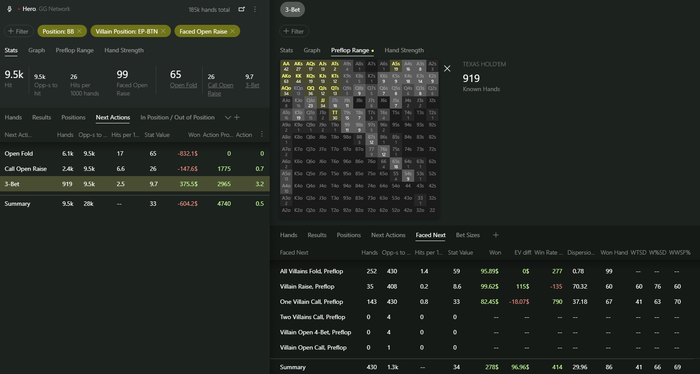The width and height of the screenshot is (700, 374).
Task: Select the Villain Open 4-Bet, Preflop row
Action: click(485, 332)
